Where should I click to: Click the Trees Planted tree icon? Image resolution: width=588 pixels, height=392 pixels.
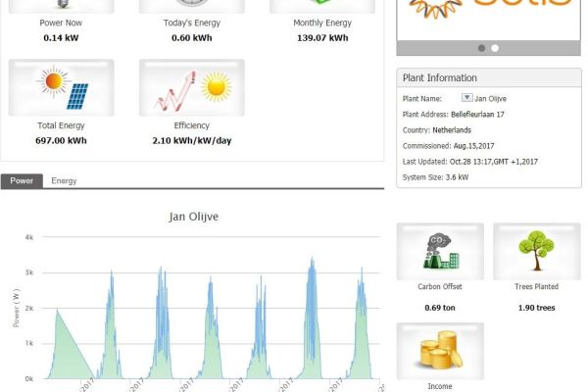coord(536,252)
